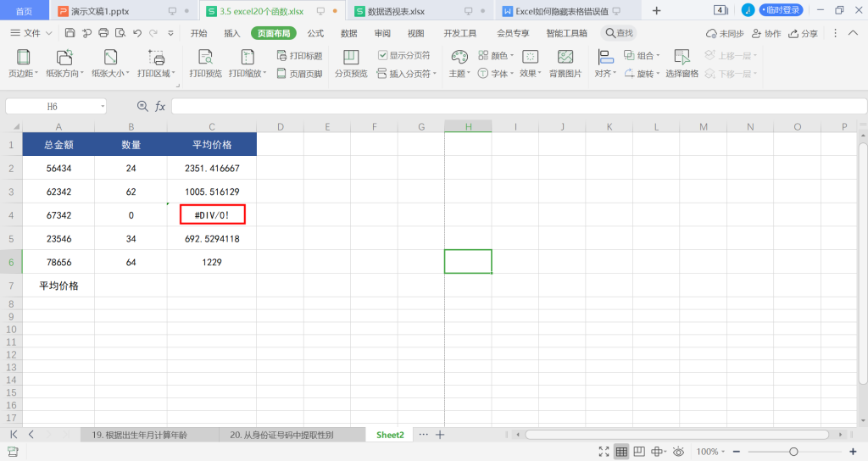Click 查找 search button
The image size is (868, 461).
[619, 33]
